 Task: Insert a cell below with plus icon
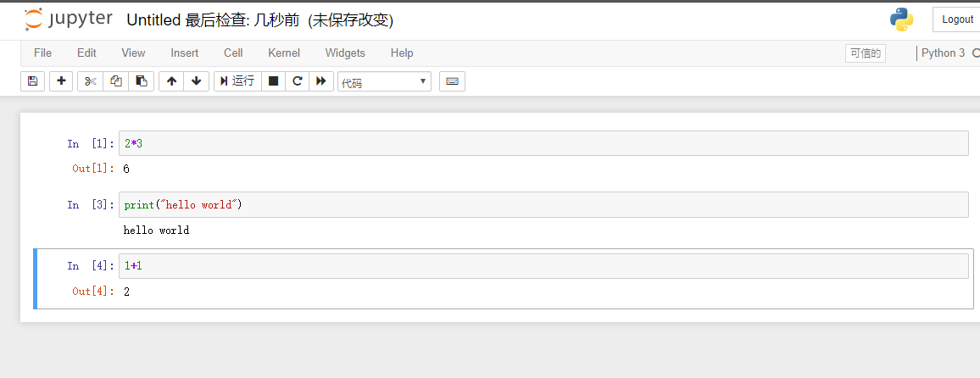pos(61,81)
